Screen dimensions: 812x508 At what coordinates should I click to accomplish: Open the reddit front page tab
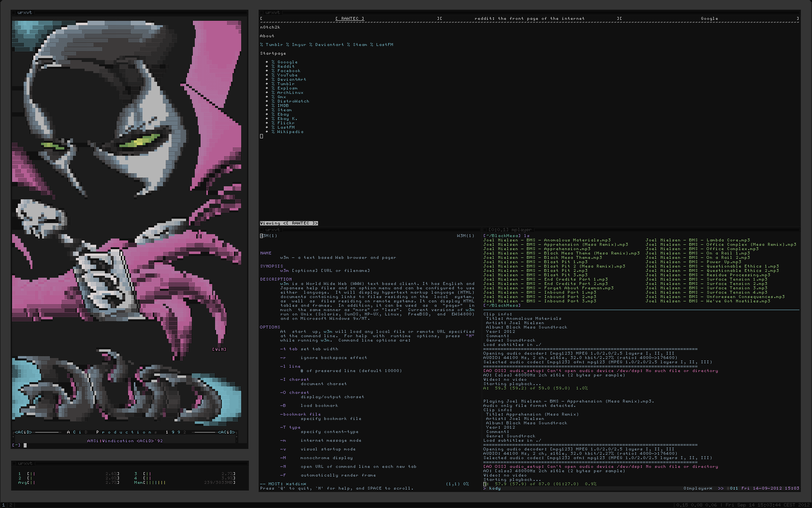click(529, 18)
